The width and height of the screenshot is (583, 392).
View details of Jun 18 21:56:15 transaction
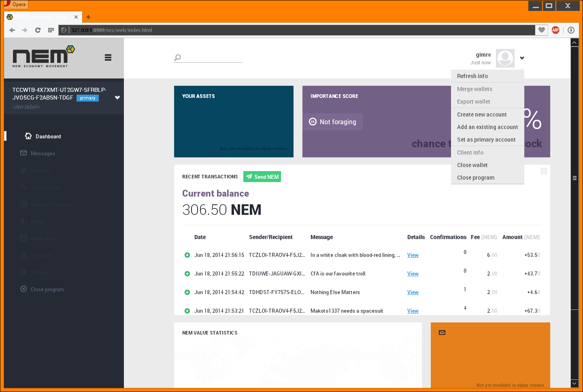pos(413,255)
